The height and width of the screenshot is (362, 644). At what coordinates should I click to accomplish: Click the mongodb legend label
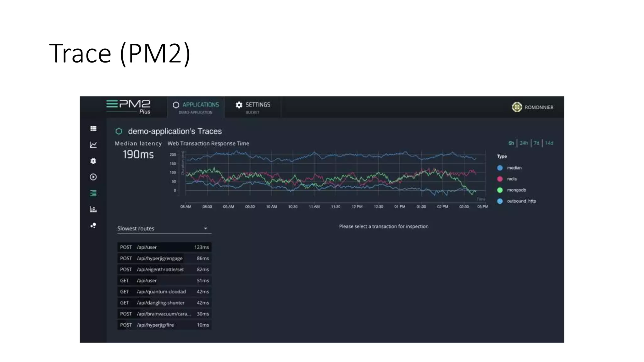tap(516, 190)
